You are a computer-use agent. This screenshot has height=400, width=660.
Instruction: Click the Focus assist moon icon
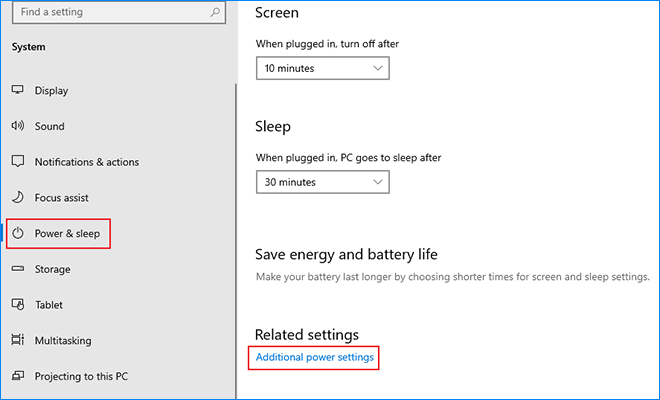tap(17, 198)
